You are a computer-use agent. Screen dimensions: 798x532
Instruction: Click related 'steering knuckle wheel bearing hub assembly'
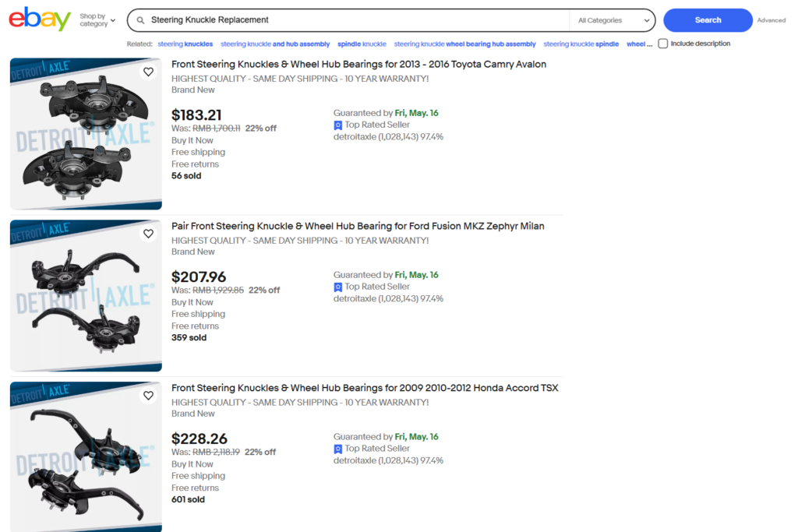464,44
